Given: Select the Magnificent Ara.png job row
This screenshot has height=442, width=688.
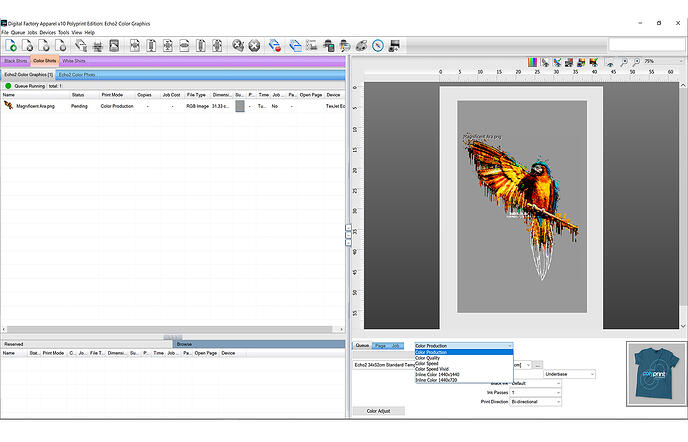Looking at the screenshot, I should (173, 106).
